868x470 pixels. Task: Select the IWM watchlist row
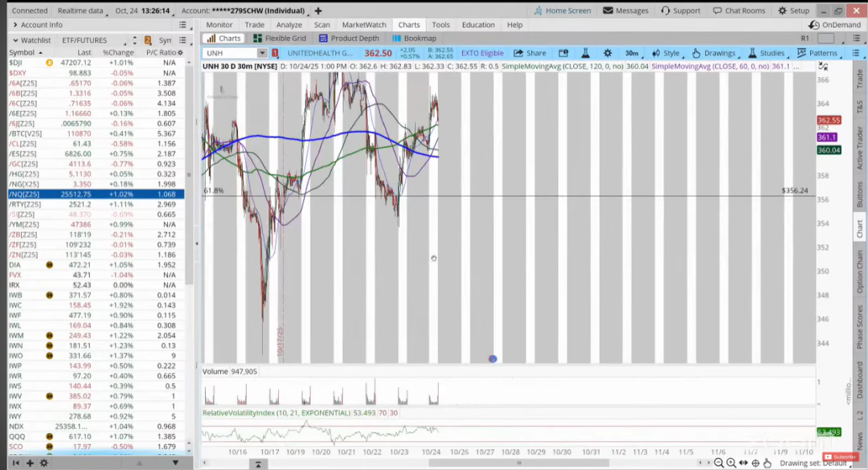[96, 336]
